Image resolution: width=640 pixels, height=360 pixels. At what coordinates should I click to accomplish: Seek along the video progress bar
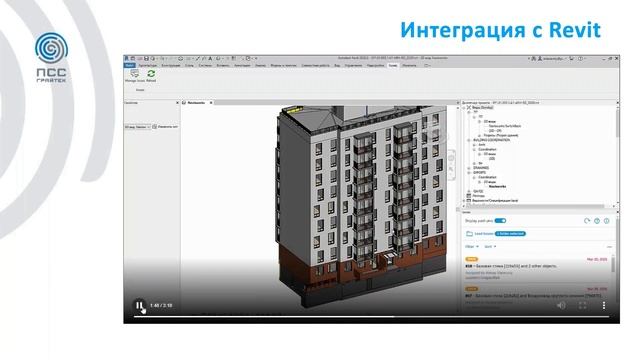click(x=371, y=316)
